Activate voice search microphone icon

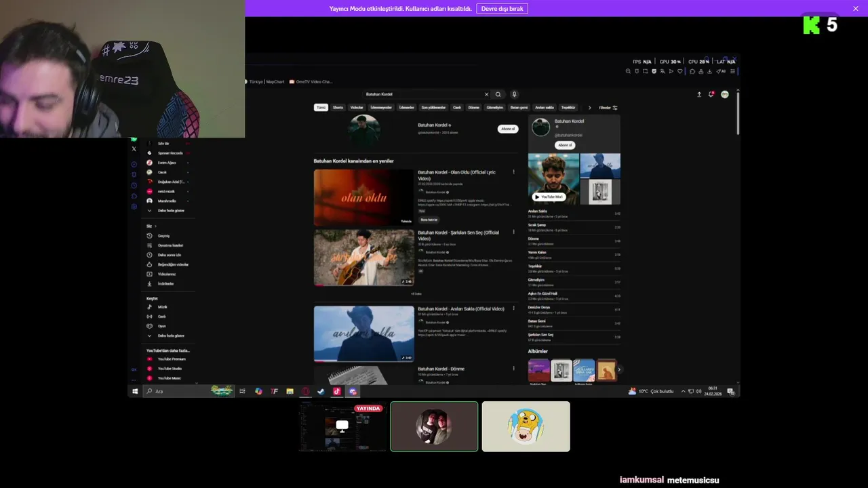(x=514, y=94)
